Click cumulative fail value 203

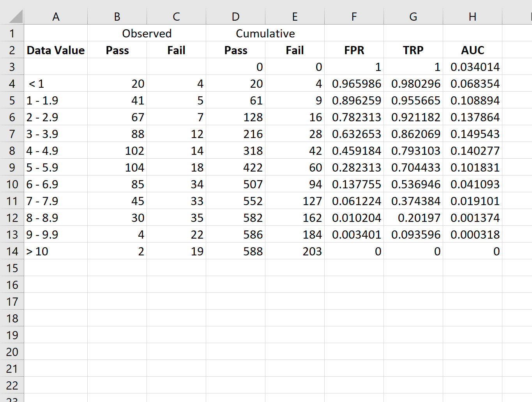[295, 251]
